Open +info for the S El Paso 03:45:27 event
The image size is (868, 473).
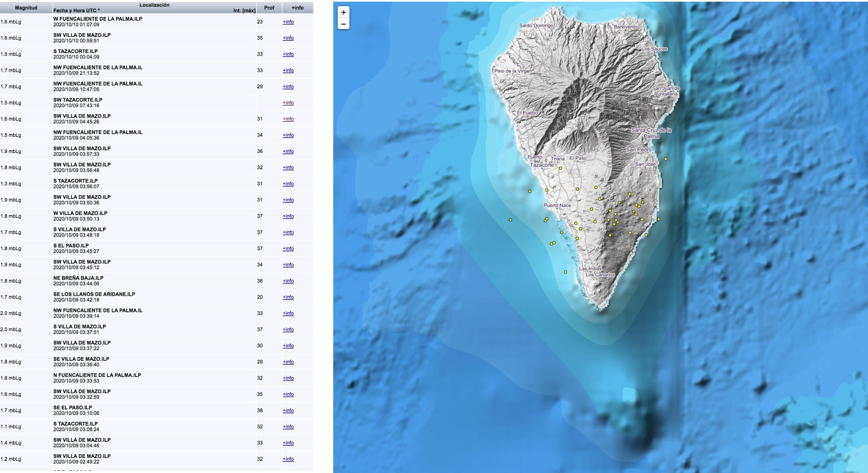coord(288,248)
